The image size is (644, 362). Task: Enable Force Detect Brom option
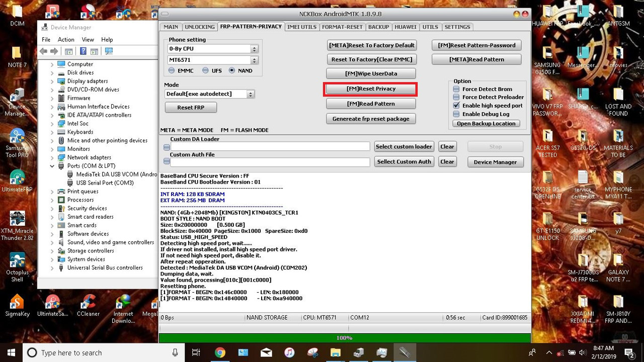click(x=456, y=89)
